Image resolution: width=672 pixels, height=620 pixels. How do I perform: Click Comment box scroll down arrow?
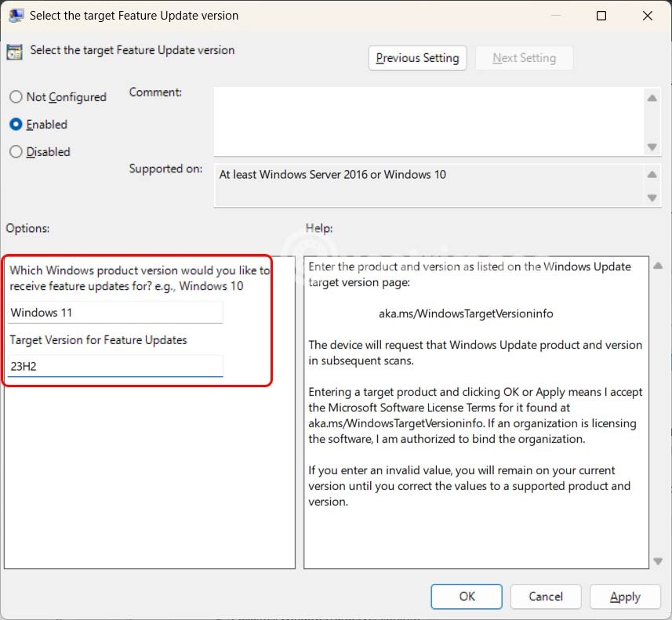(x=652, y=147)
